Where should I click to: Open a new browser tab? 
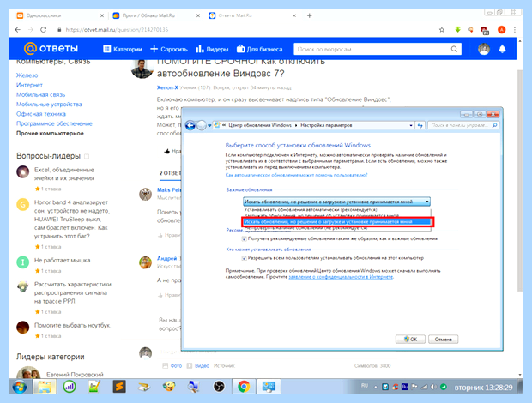(x=309, y=15)
